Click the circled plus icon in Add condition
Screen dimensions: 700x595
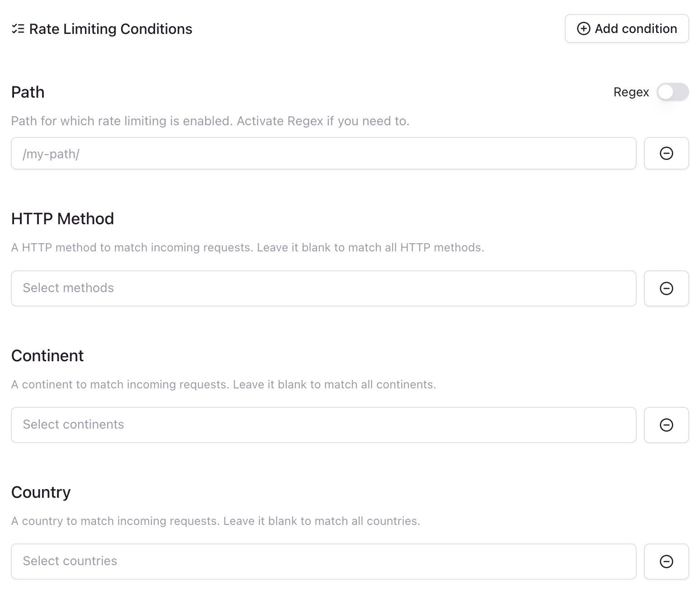(583, 28)
